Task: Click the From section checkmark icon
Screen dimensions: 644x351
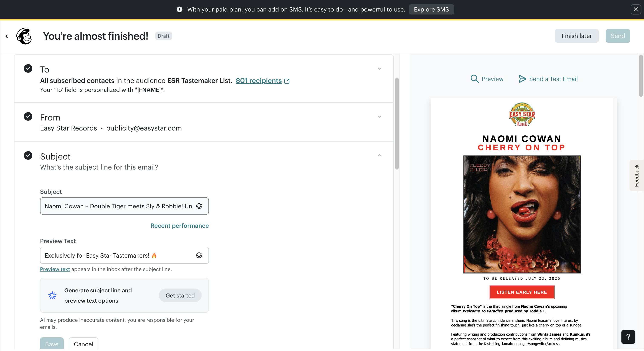Action: [28, 116]
